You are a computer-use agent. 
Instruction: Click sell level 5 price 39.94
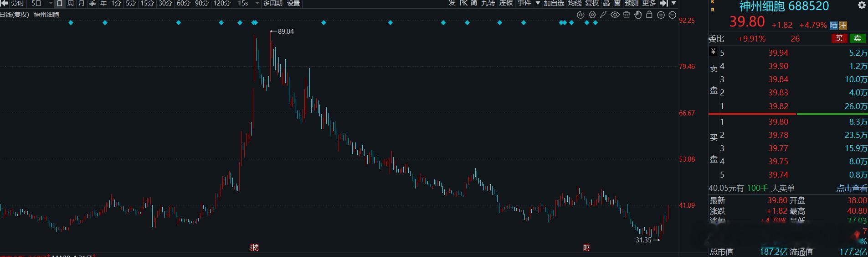coord(778,53)
